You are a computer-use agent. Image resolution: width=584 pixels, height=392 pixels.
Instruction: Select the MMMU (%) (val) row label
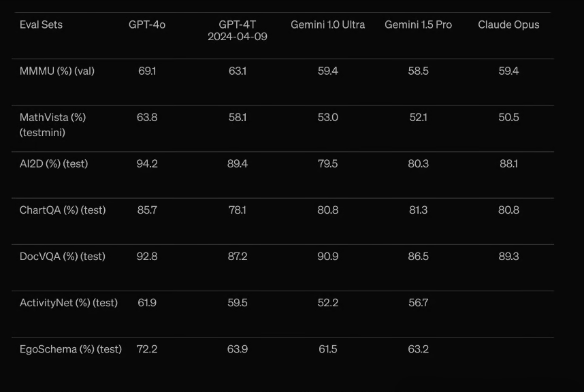coord(57,71)
